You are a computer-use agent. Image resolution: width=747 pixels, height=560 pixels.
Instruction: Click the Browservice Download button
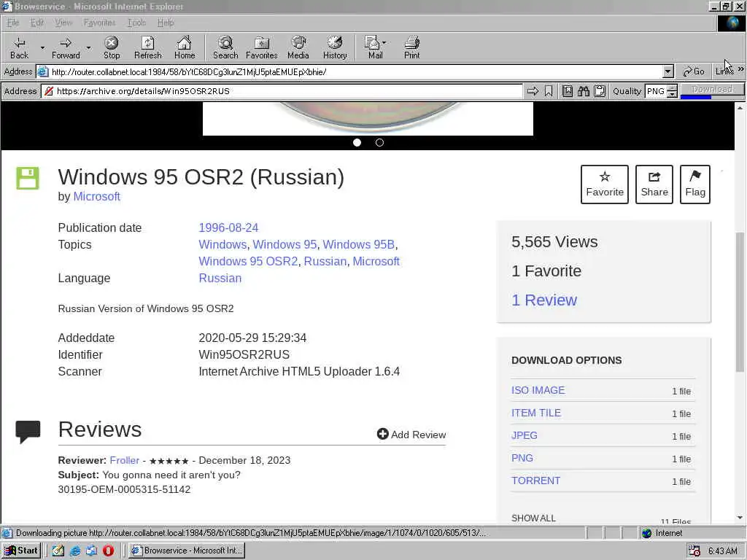pos(712,90)
